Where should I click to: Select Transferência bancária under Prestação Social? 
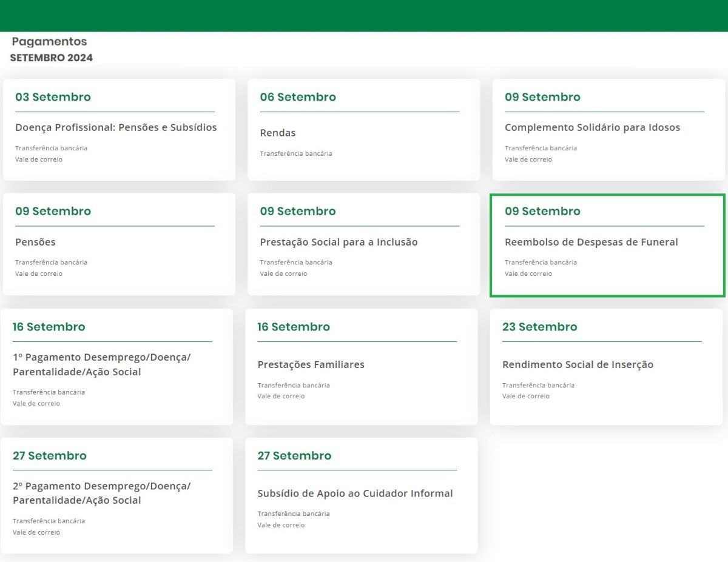point(296,262)
